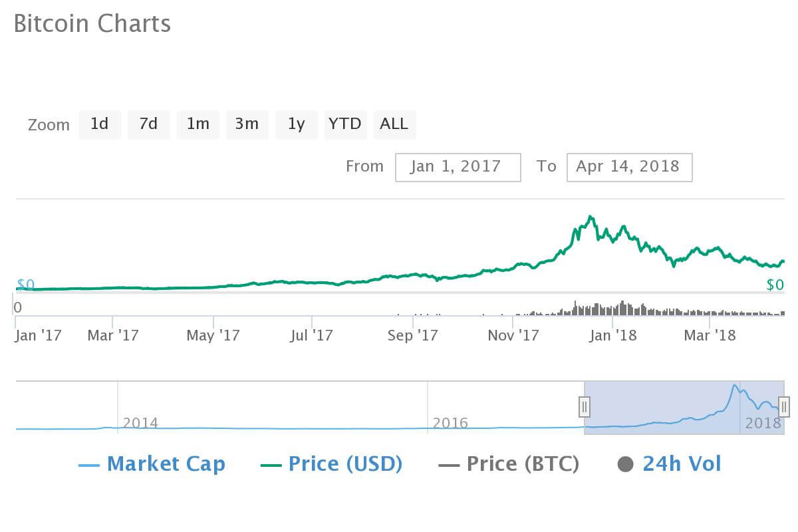Set zoom range to 7d
Viewport: 798px width, 532px height.
tap(148, 124)
